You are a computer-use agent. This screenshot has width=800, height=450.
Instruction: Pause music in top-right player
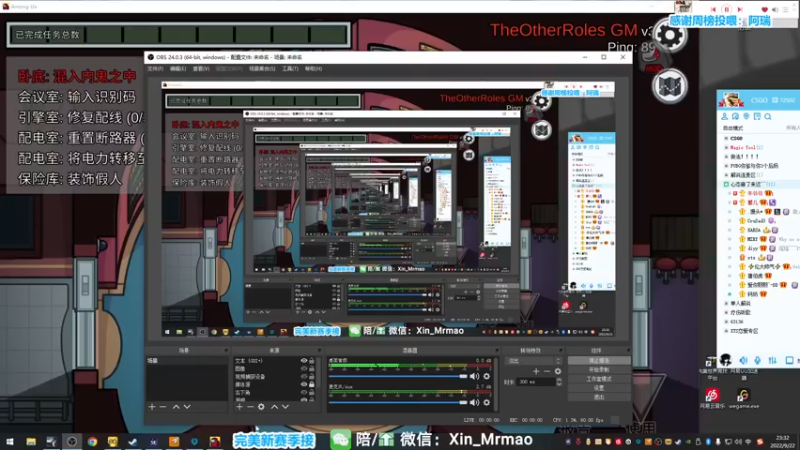727,9
